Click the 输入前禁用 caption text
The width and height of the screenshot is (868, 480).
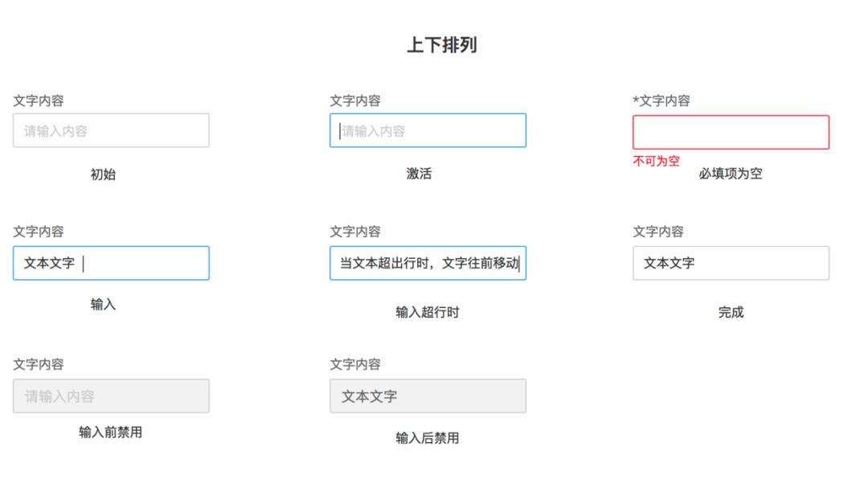[110, 432]
